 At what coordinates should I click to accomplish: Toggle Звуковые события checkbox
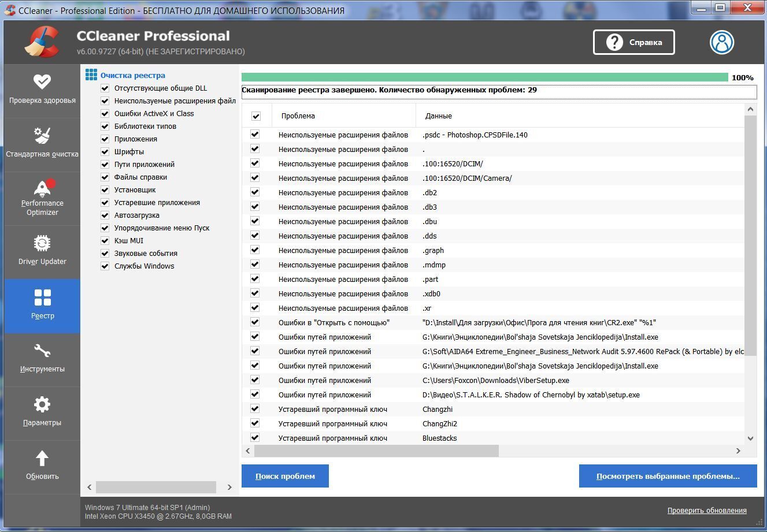[x=105, y=254]
